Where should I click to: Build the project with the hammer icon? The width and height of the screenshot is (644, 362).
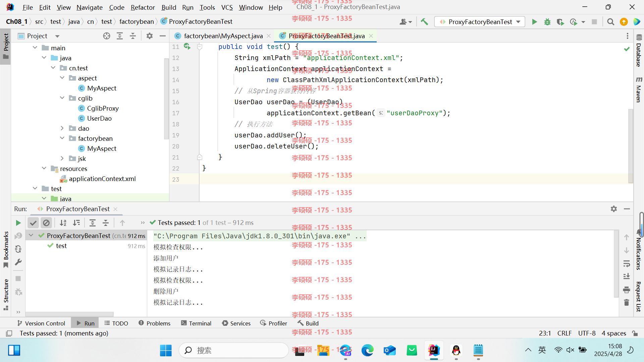click(424, 22)
